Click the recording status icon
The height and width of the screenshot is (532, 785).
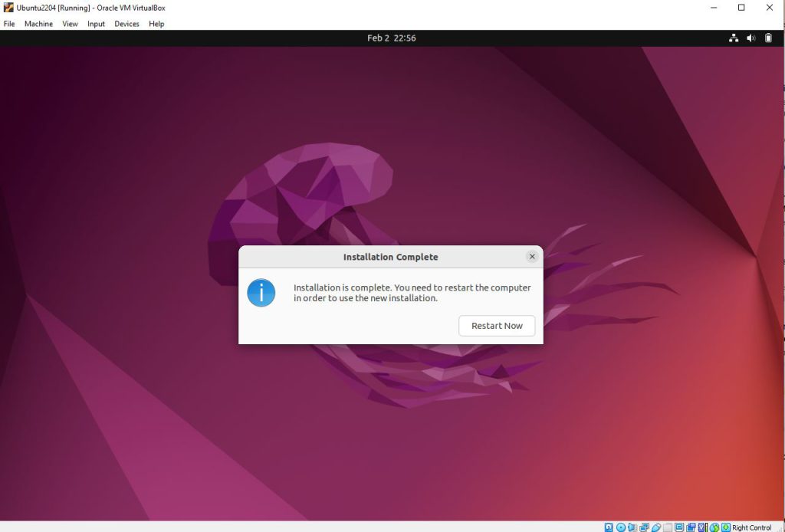(x=691, y=527)
